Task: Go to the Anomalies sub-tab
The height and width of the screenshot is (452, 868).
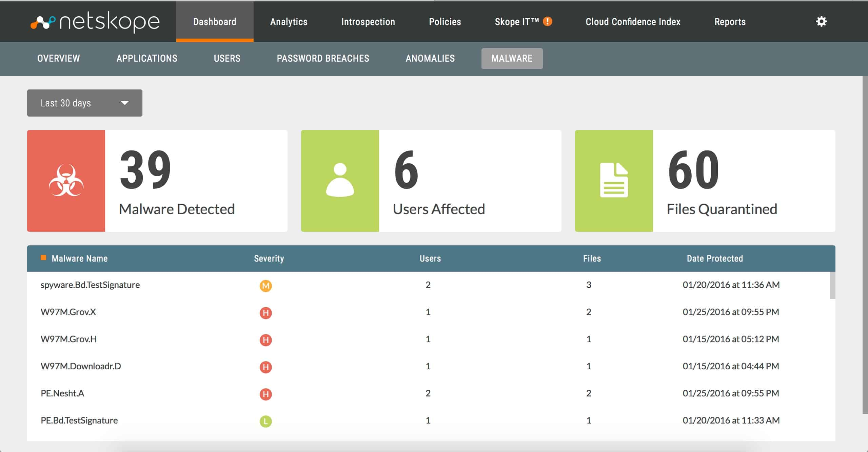Action: [430, 58]
